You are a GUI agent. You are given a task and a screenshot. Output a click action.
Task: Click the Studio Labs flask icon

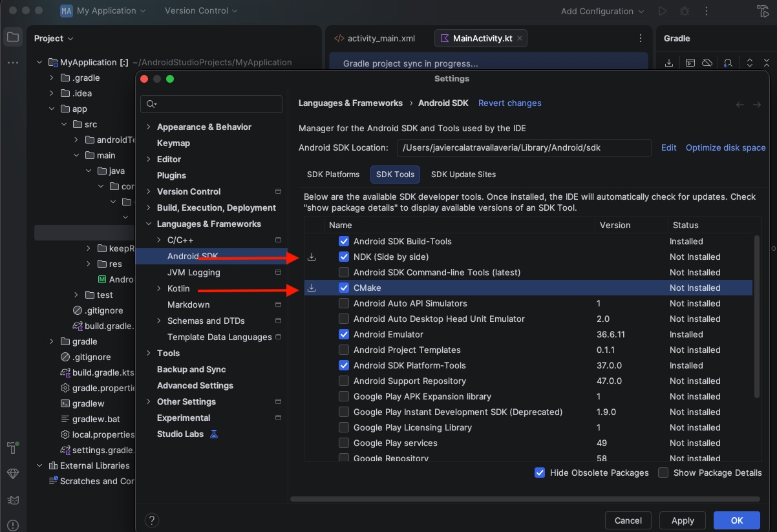[x=214, y=434]
